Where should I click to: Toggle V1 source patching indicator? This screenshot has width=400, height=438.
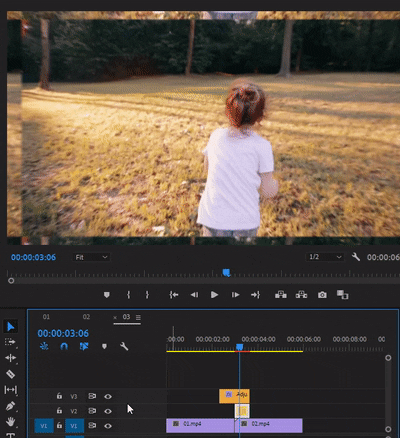point(44,426)
